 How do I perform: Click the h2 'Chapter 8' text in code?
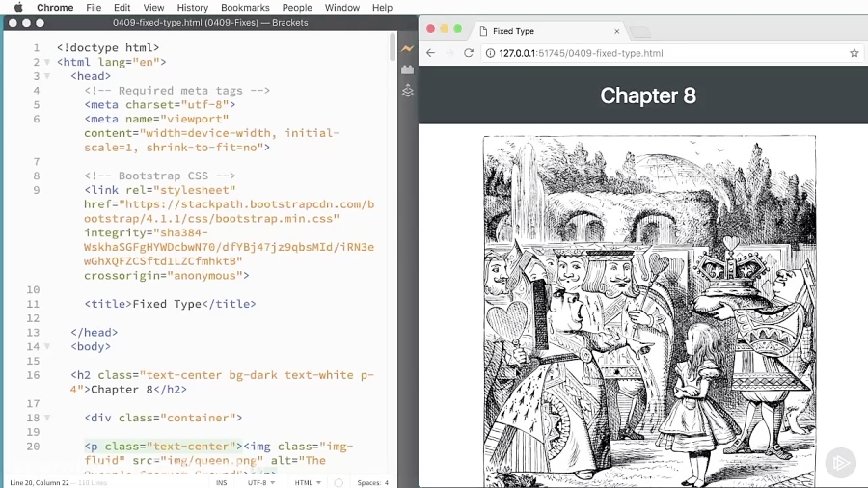click(x=122, y=390)
